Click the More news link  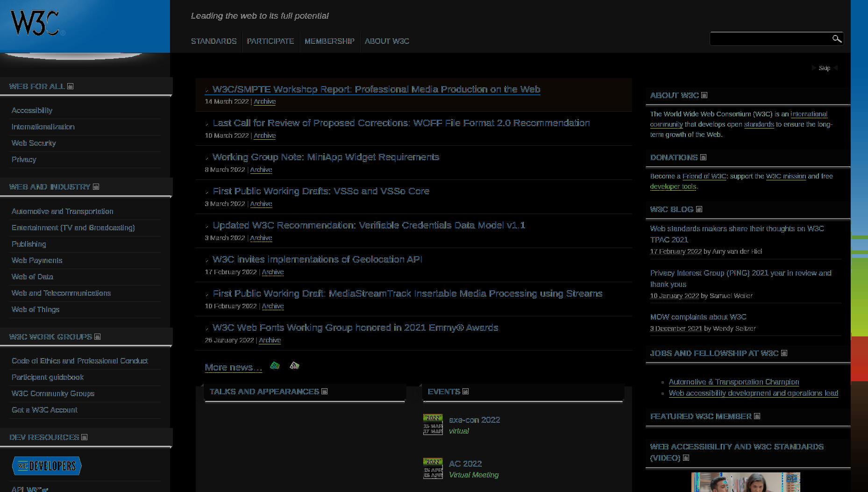pos(234,367)
